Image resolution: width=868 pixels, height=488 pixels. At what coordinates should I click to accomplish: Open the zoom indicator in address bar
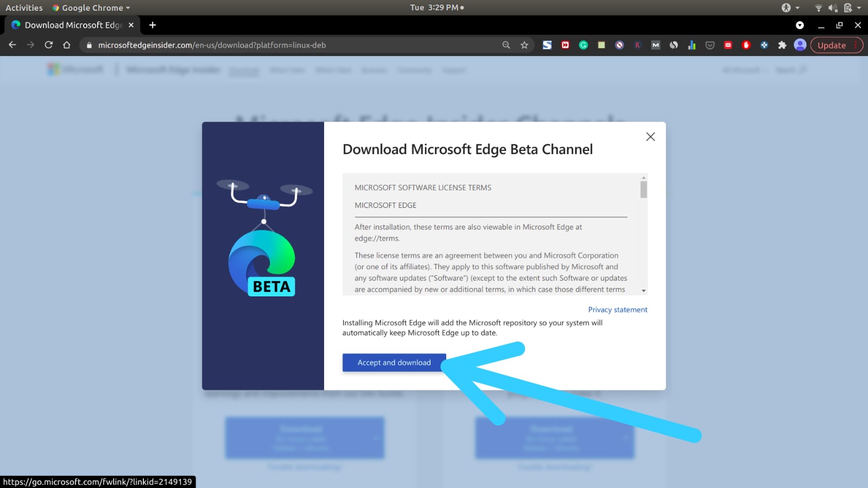506,45
